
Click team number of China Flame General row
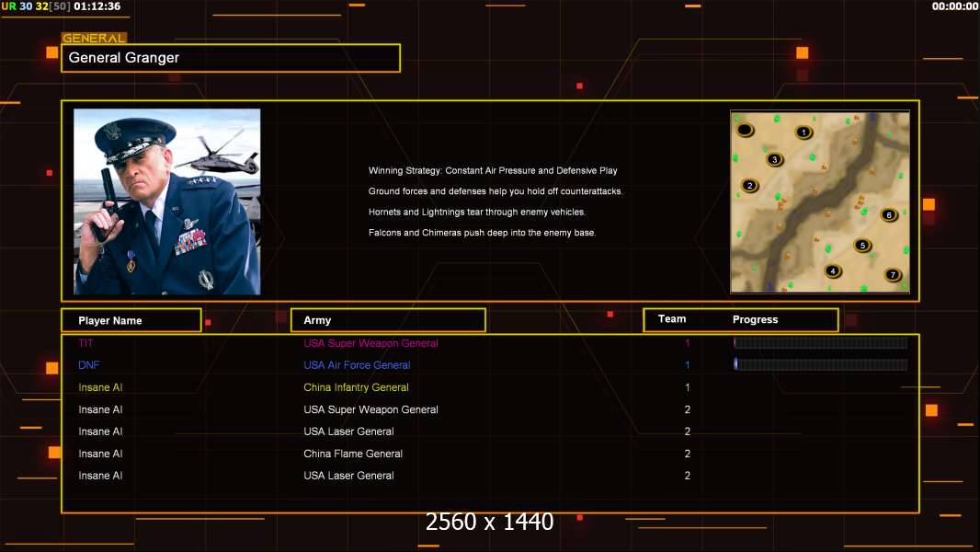[x=688, y=454]
